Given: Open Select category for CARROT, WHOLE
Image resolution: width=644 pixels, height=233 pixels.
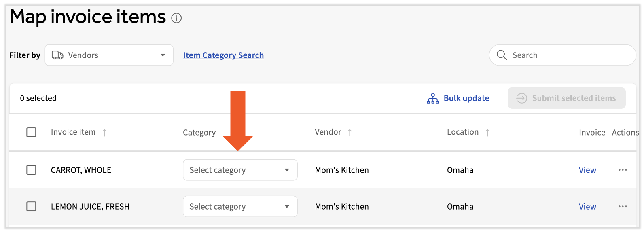Looking at the screenshot, I should point(240,170).
